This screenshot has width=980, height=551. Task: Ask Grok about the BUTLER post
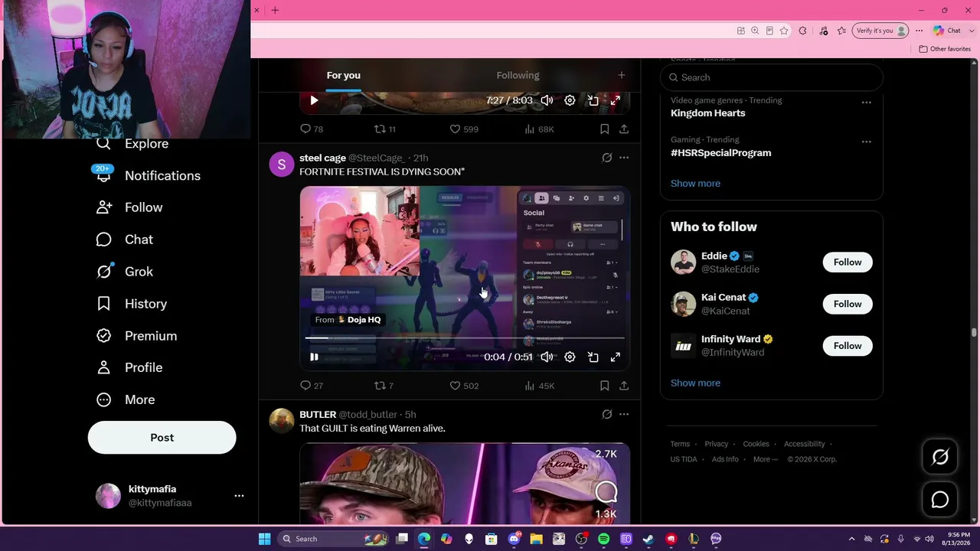click(x=607, y=414)
